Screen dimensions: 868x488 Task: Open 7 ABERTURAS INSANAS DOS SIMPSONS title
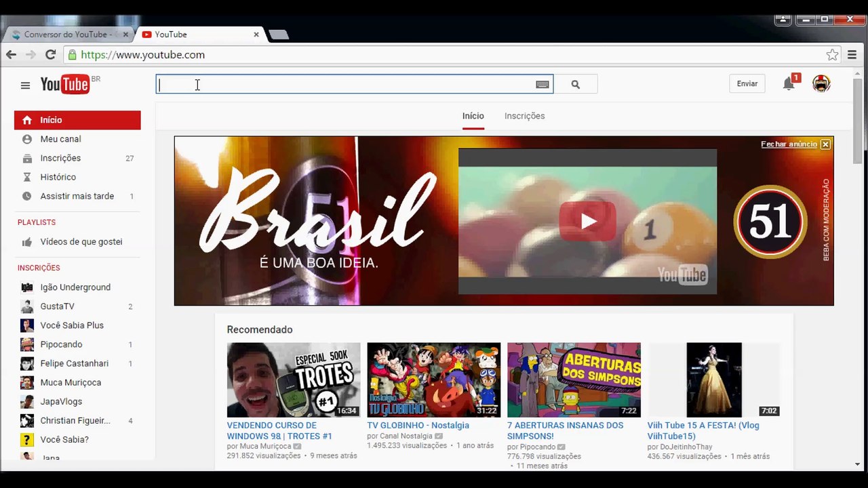click(x=566, y=431)
